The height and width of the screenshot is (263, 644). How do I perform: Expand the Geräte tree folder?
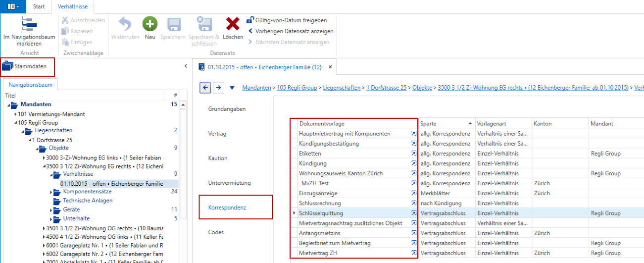coord(51,210)
